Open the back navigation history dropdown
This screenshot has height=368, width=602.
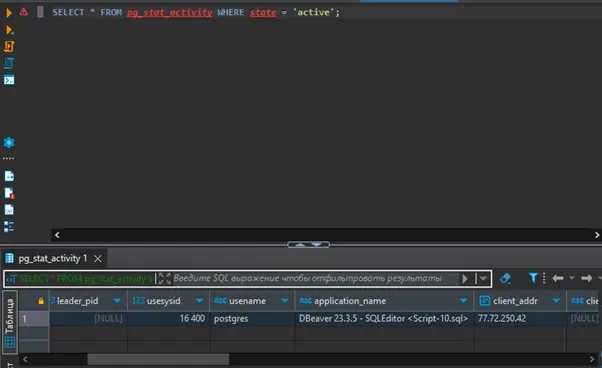572,278
